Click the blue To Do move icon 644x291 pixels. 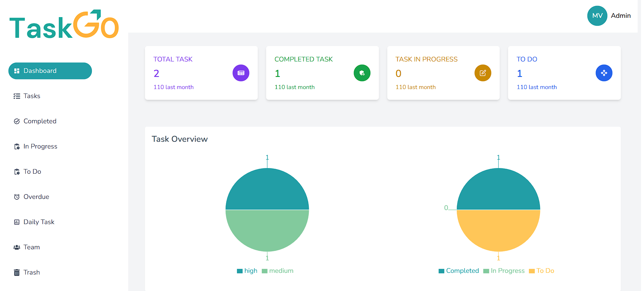[x=604, y=73]
